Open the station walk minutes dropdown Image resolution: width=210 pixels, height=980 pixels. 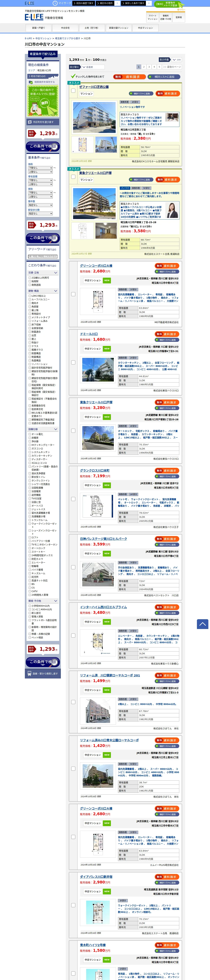40,214
